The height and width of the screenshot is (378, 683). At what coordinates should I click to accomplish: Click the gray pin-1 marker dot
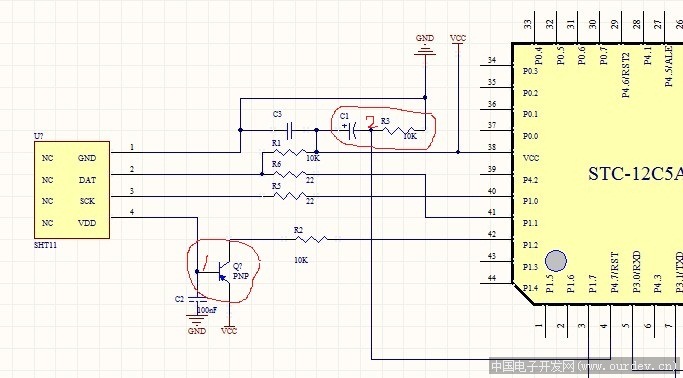(x=556, y=261)
